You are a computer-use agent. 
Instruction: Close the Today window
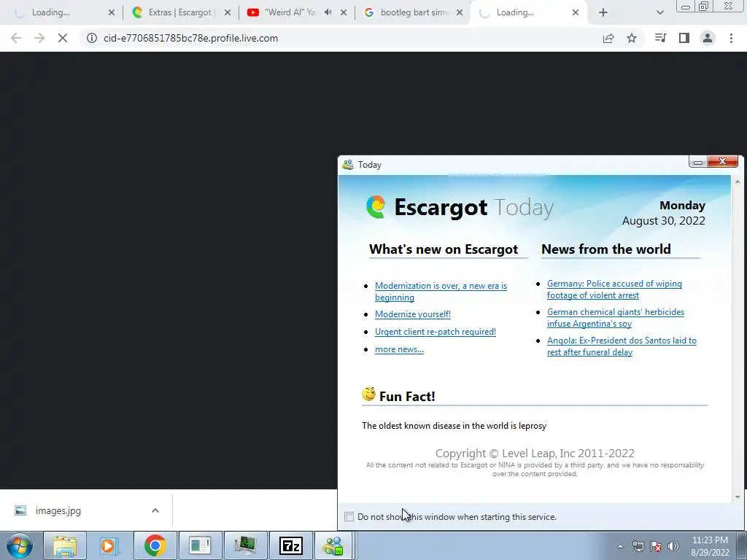pos(722,162)
